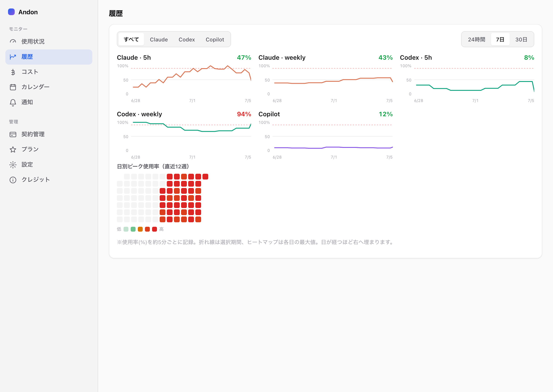Screen dimensions: 553x392
Task: Open the コスト page in the sidebar
Action: pos(49,72)
